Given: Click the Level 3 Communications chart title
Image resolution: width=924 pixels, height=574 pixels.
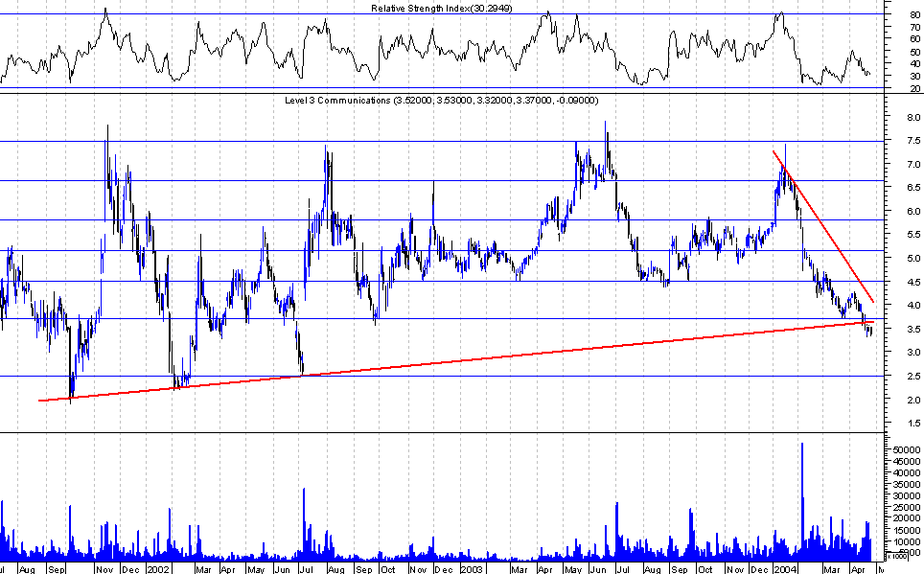Looking at the screenshot, I should tap(441, 101).
